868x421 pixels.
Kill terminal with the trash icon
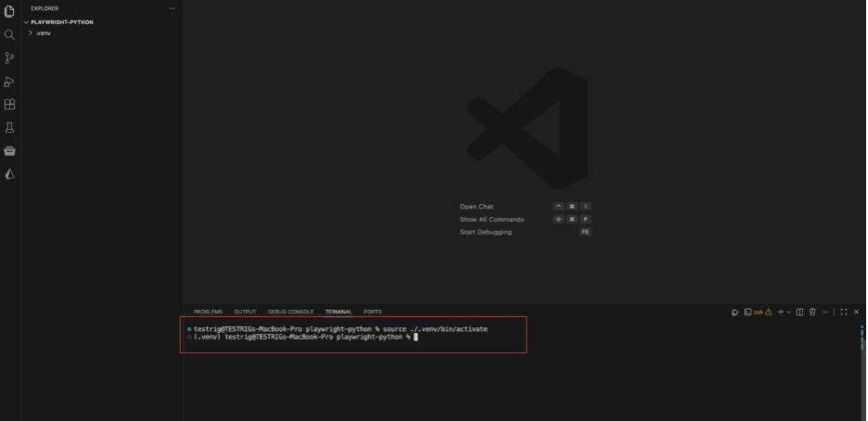812,312
